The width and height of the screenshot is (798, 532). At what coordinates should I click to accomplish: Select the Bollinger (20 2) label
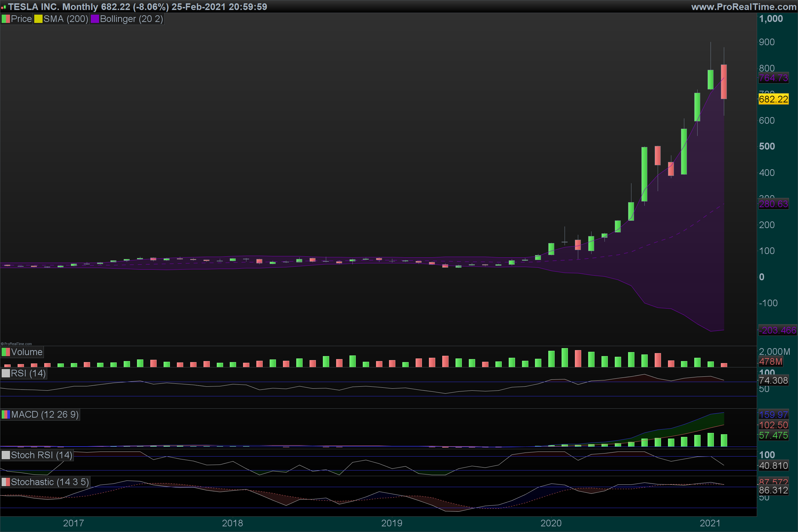tap(131, 19)
